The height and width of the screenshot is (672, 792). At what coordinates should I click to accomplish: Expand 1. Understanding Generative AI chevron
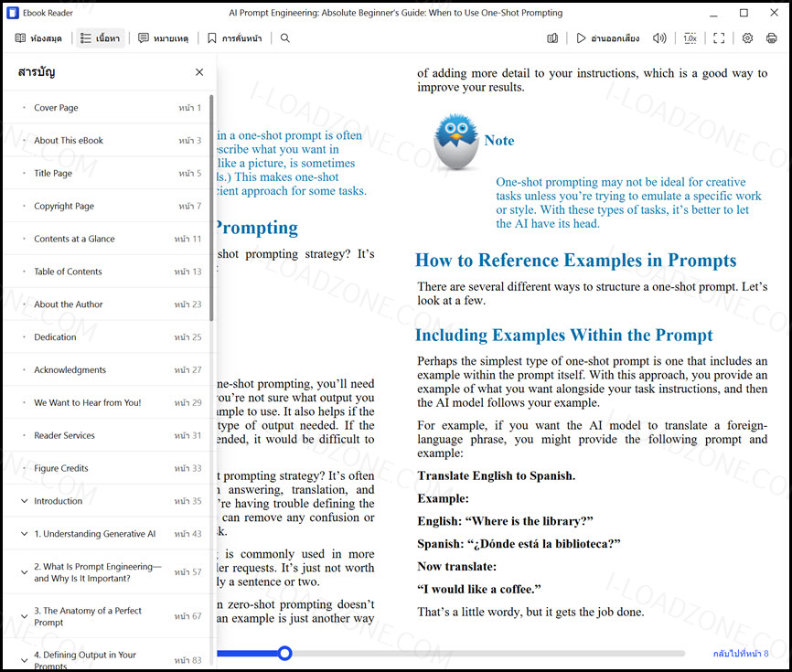click(24, 534)
